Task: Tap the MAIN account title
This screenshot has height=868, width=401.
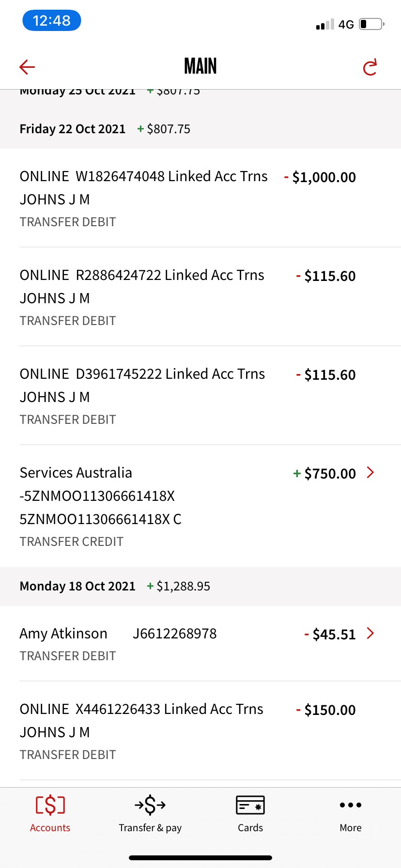Action: point(200,66)
